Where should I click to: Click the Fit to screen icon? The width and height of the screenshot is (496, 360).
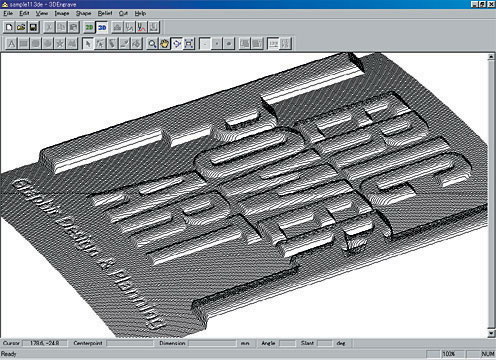tap(189, 44)
